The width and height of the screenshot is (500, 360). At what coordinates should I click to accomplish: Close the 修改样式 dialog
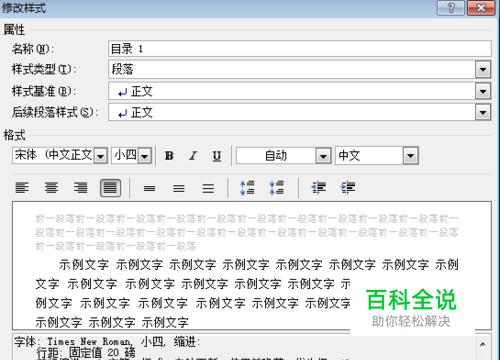[481, 8]
